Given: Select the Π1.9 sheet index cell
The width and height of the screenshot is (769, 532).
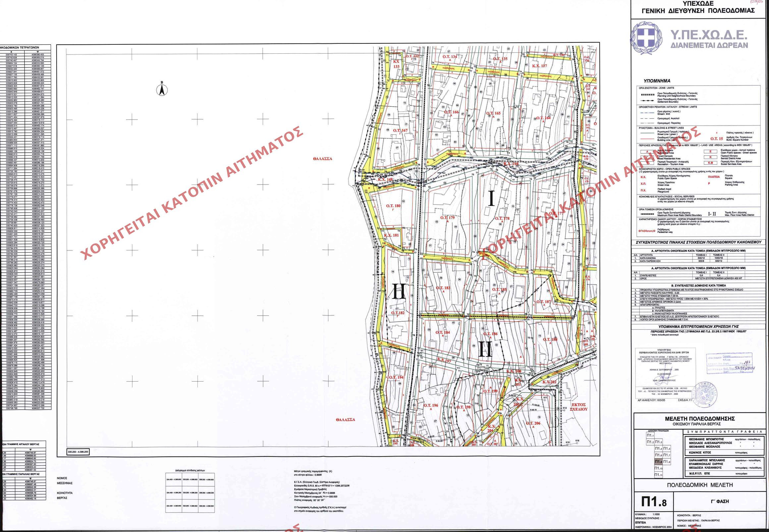Looking at the screenshot, I should [x=666, y=462].
